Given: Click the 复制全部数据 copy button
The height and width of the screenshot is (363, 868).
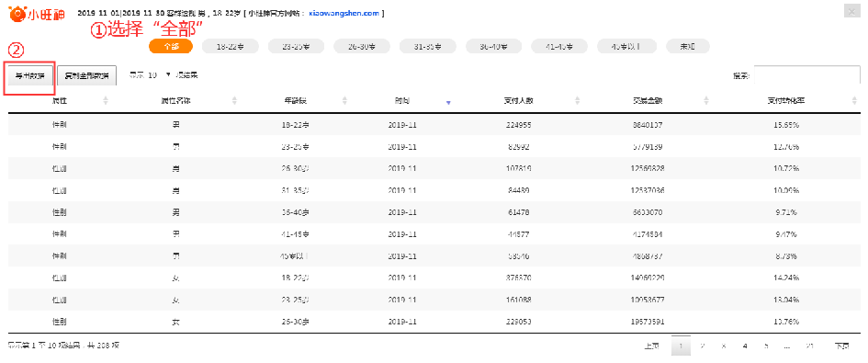Looking at the screenshot, I should coord(87,76).
